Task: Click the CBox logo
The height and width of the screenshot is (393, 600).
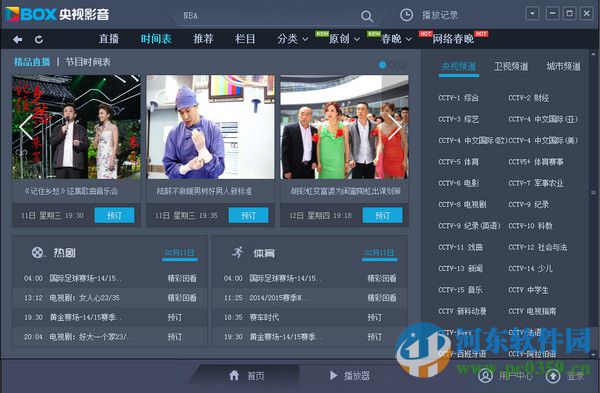Action: tap(57, 15)
